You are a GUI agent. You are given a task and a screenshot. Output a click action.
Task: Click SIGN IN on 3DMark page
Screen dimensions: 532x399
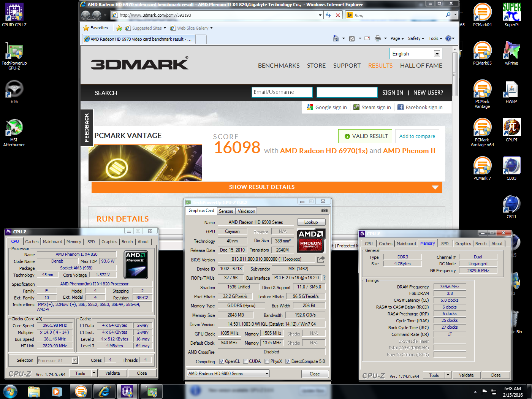pos(393,92)
